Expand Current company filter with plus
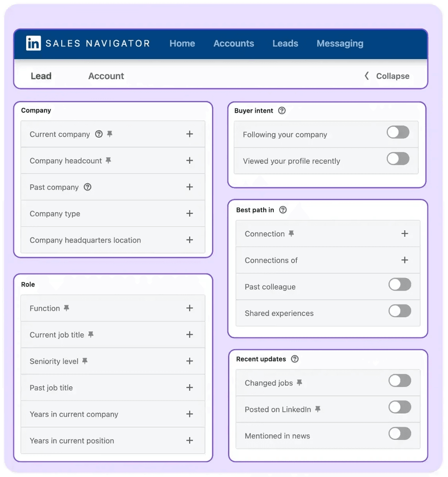This screenshot has width=448, height=477. point(189,134)
